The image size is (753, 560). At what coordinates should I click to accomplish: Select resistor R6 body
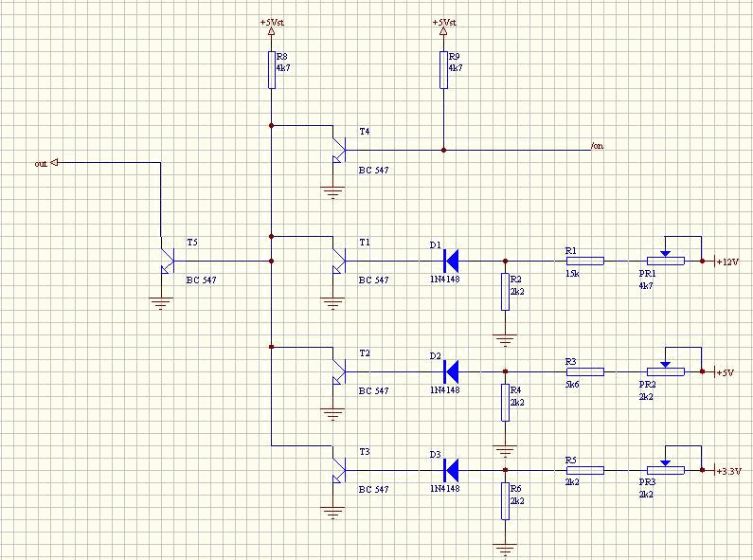point(505,501)
